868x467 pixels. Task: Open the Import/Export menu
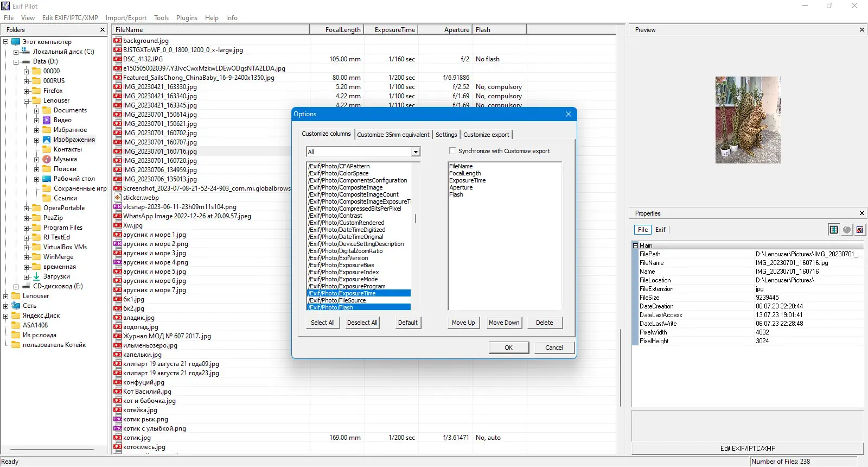coord(126,18)
